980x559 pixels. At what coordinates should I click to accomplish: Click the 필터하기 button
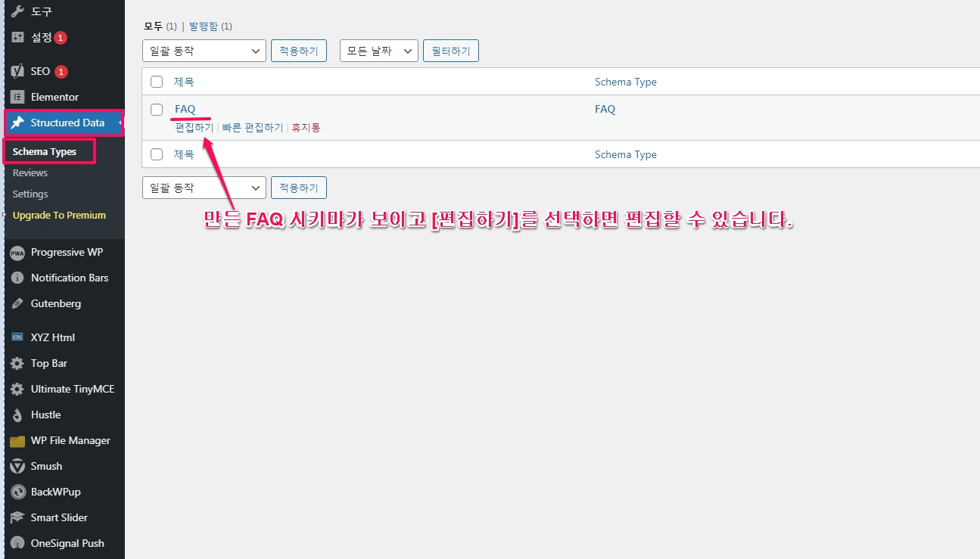point(451,51)
